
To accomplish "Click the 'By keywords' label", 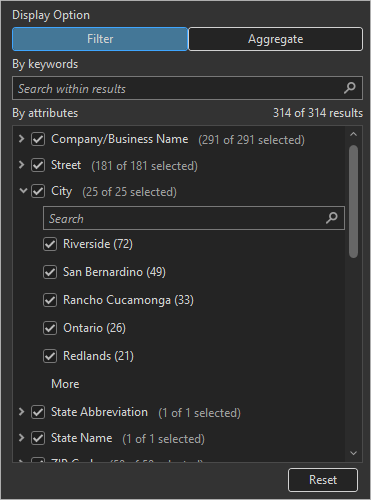I will (45, 64).
